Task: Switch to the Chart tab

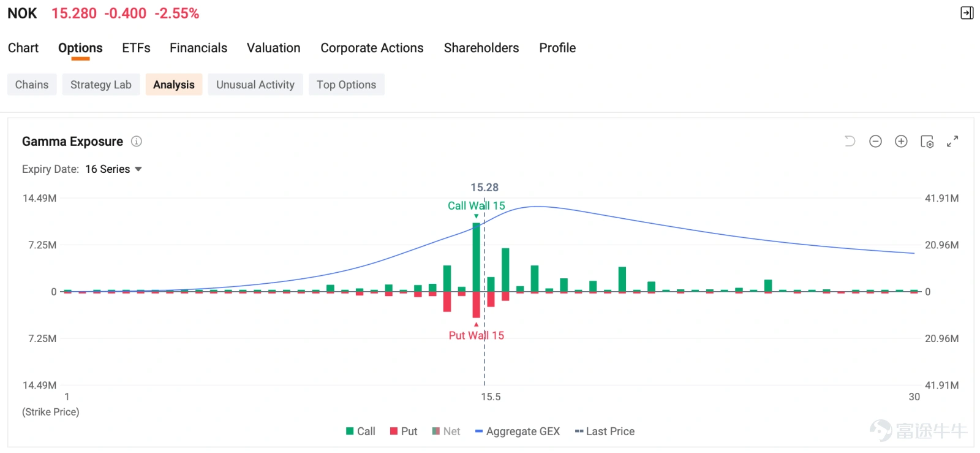Action: [23, 48]
